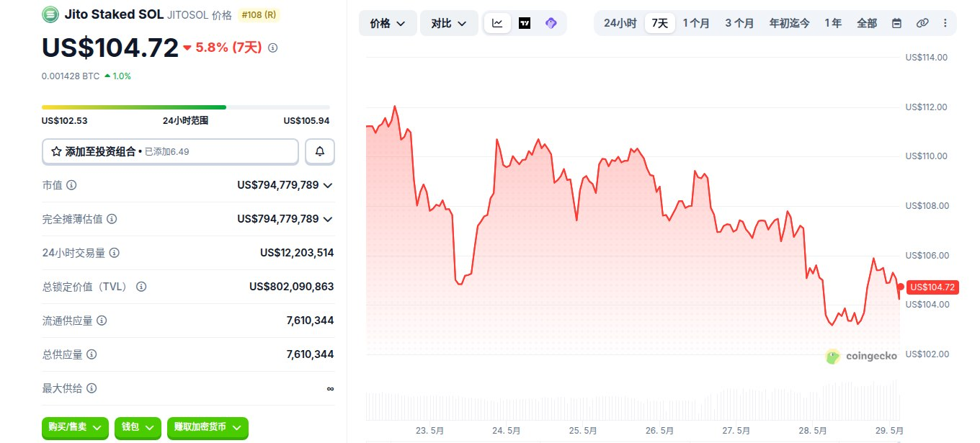Select the 7天 time range tab
Image resolution: width=980 pixels, height=443 pixels.
pos(660,23)
